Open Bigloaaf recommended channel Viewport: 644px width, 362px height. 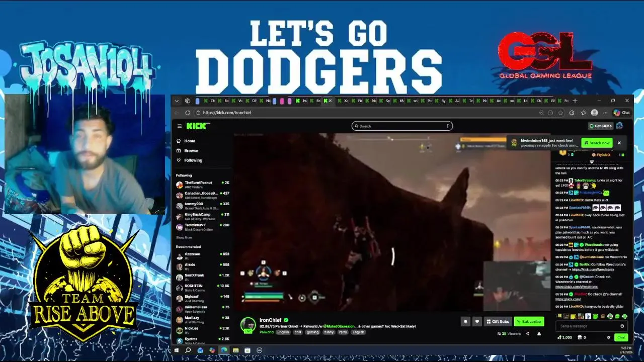[x=203, y=298]
